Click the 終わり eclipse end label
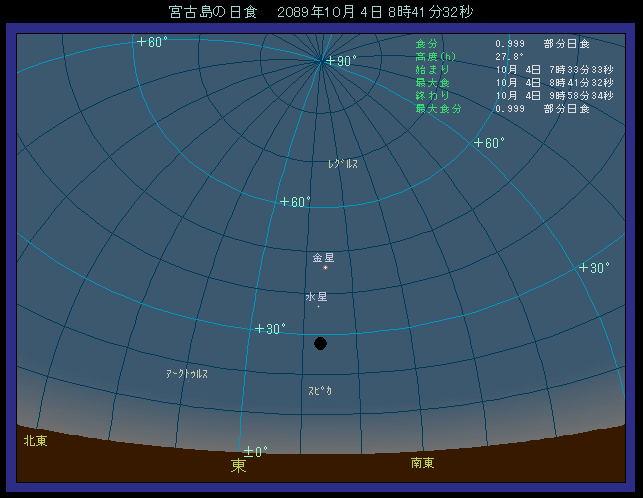 coord(431,96)
